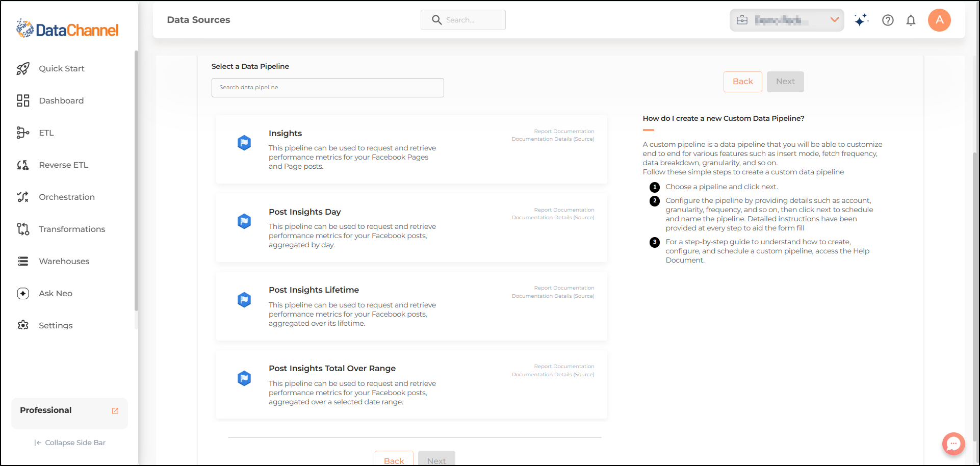Click the Post Insights Total Over Range icon
This screenshot has height=466, width=980.
pos(244,378)
